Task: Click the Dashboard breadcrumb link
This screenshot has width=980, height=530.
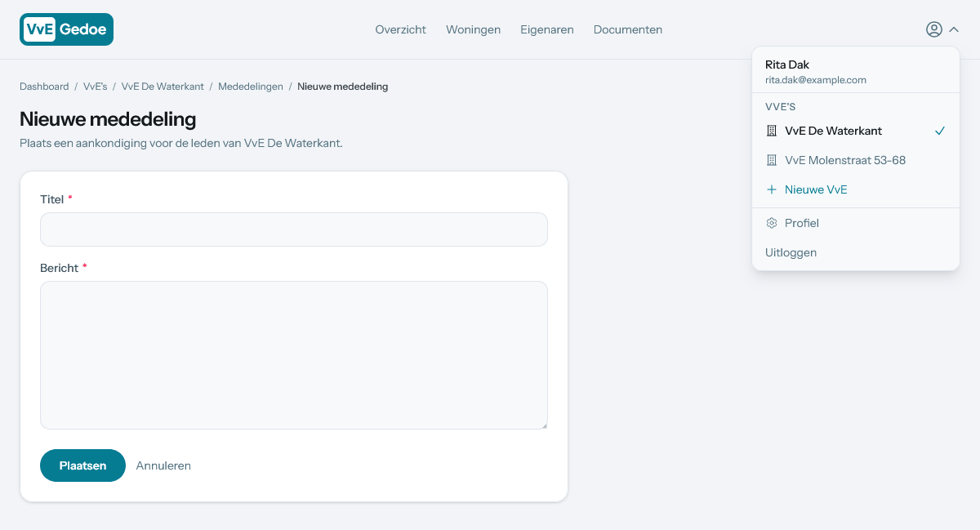Action: [44, 86]
